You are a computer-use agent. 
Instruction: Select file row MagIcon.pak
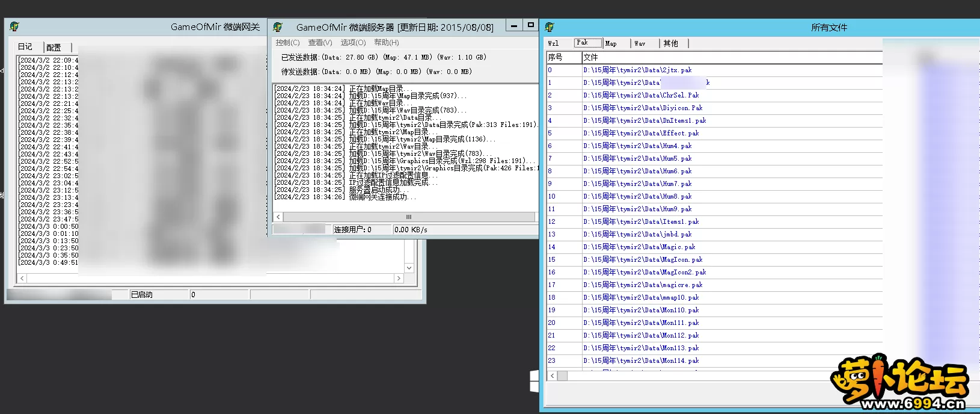coord(714,259)
